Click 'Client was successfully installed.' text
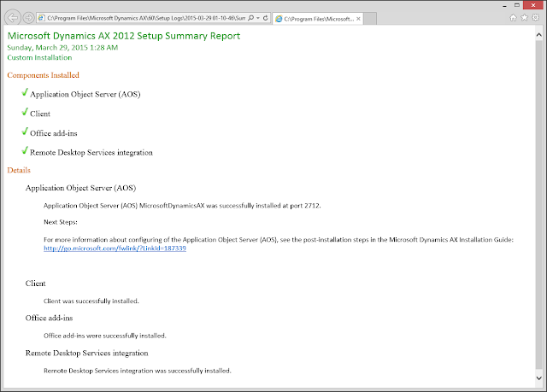 tap(91, 301)
